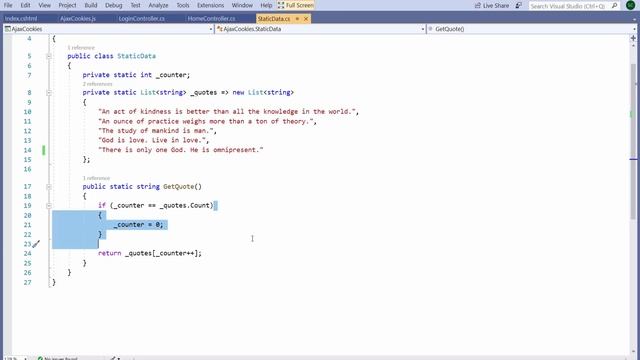
Task: Pin the StaticData.cs tab
Action: point(297,19)
